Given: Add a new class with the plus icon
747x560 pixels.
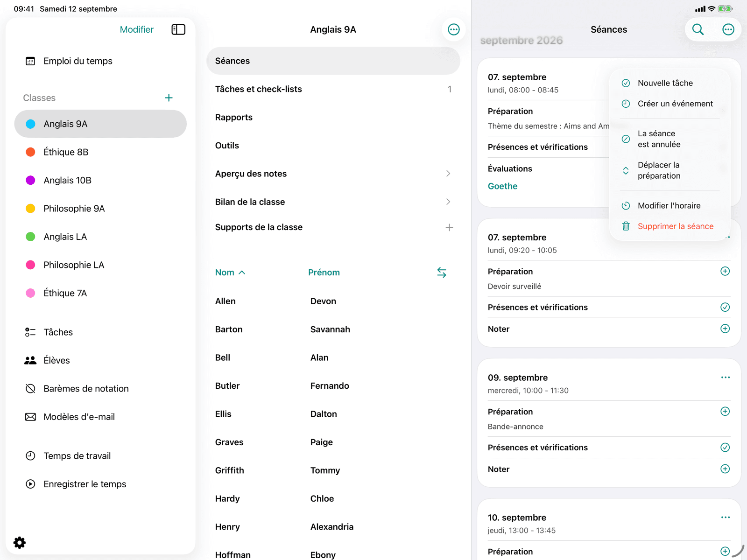Looking at the screenshot, I should pyautogui.click(x=169, y=98).
